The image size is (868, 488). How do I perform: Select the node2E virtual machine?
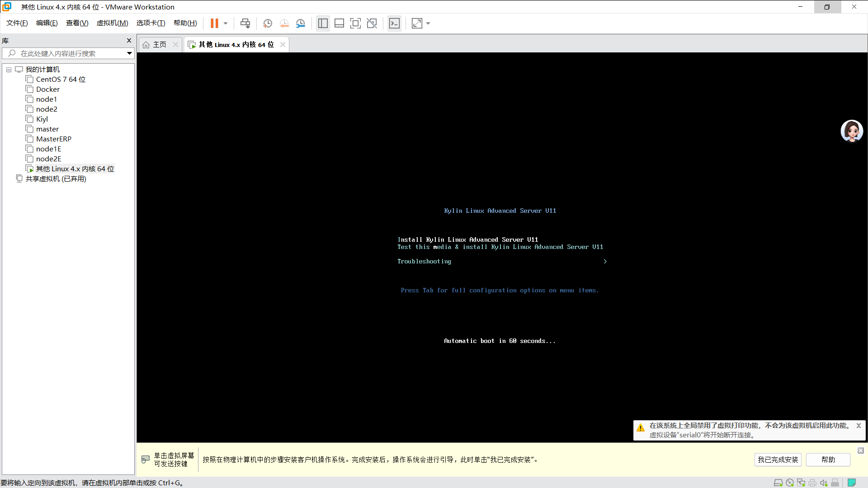pos(48,159)
